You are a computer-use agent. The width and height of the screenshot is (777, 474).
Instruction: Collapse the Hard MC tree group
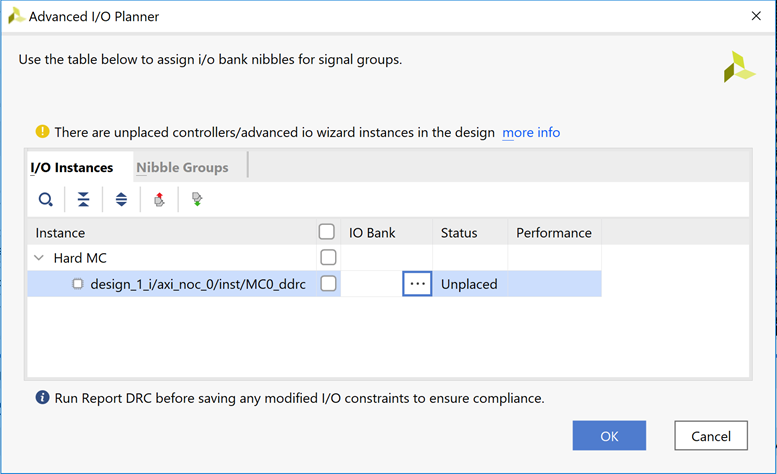(39, 258)
